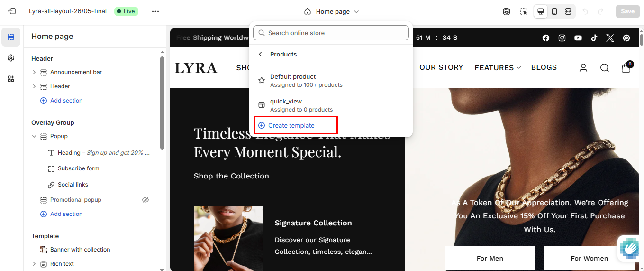Collapse the Popup section
Screen dimensions: 644x271
point(34,136)
